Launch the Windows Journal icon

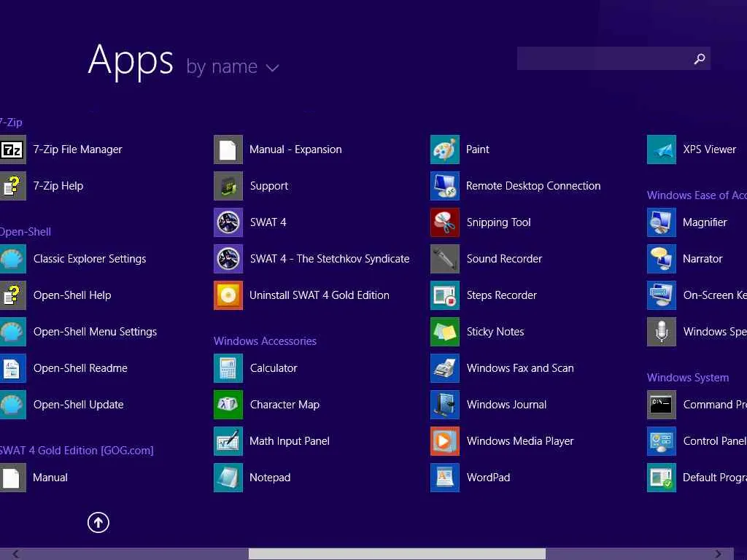pos(445,405)
